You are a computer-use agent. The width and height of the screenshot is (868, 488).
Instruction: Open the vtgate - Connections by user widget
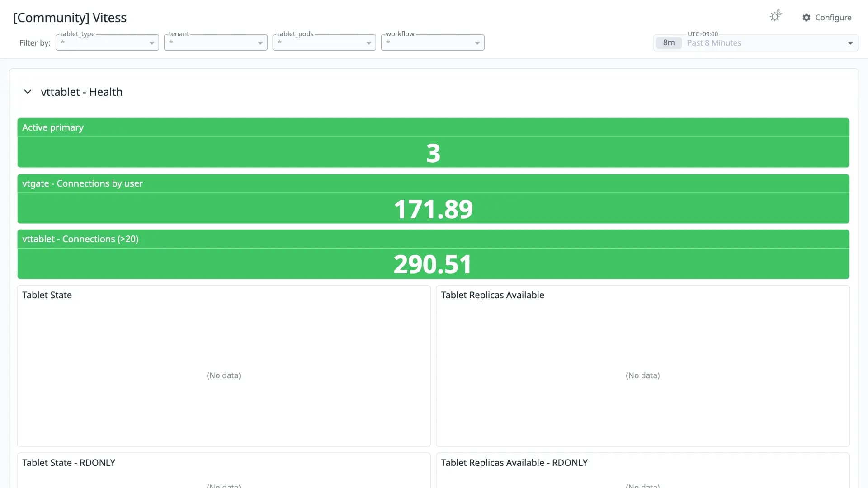click(433, 199)
